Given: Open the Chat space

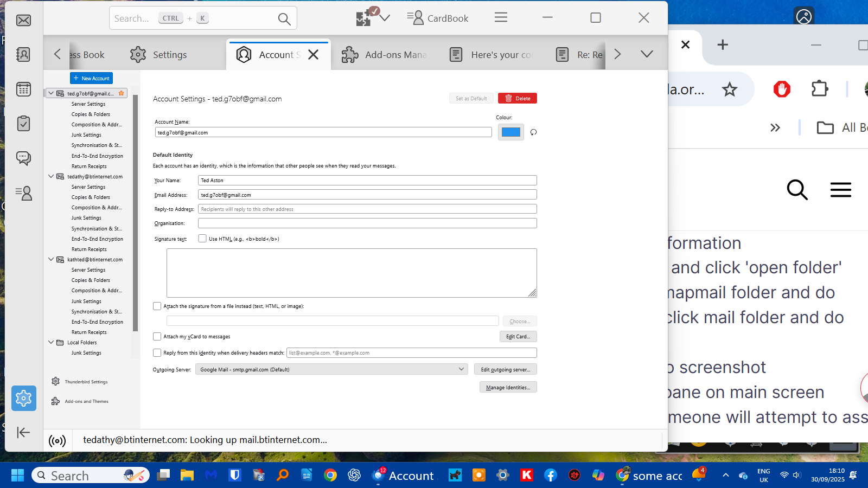Looking at the screenshot, I should pyautogui.click(x=23, y=158).
